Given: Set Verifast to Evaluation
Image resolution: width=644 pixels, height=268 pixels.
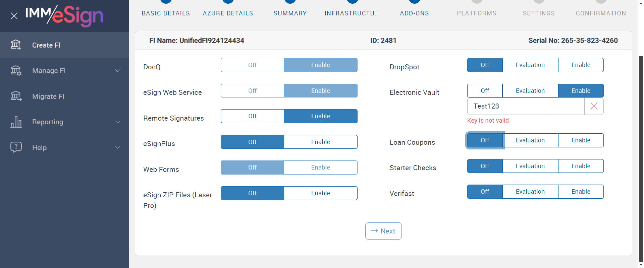Looking at the screenshot, I should (x=530, y=192).
